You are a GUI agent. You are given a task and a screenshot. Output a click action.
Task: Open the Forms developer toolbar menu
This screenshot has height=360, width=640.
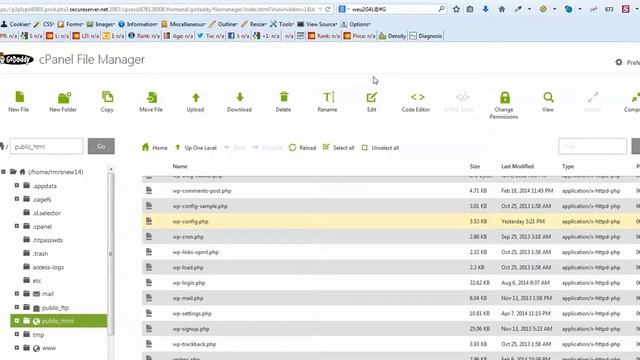pos(70,24)
